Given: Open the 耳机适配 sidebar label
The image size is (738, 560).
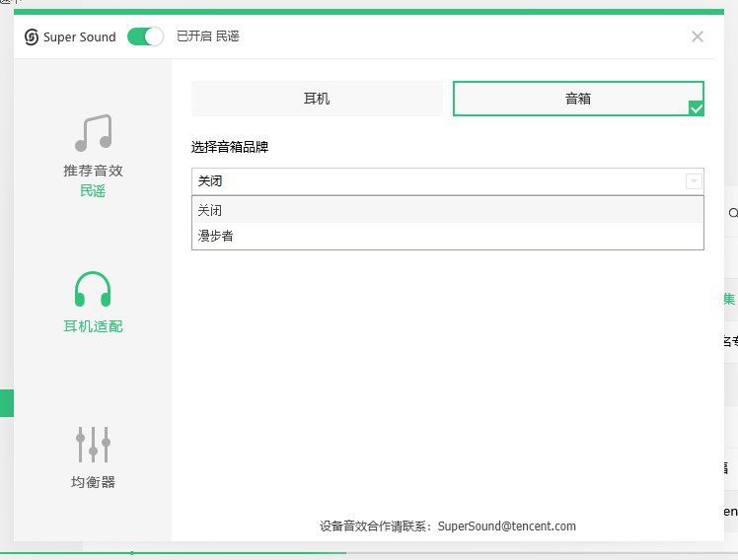Looking at the screenshot, I should pyautogui.click(x=93, y=326).
